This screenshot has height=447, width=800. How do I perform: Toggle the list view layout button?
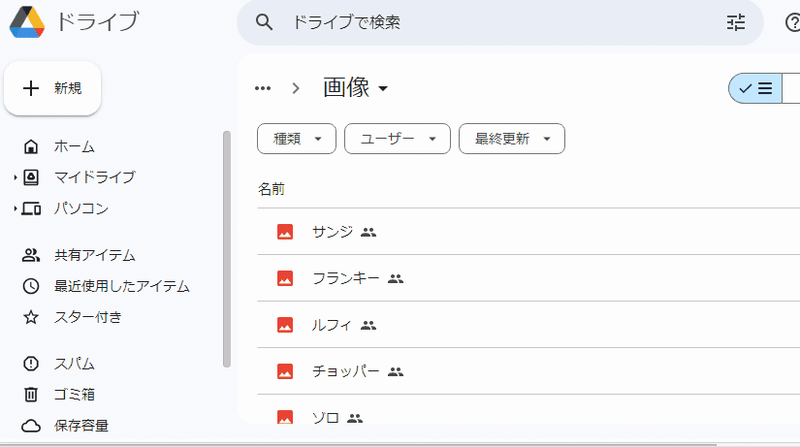[x=756, y=88]
